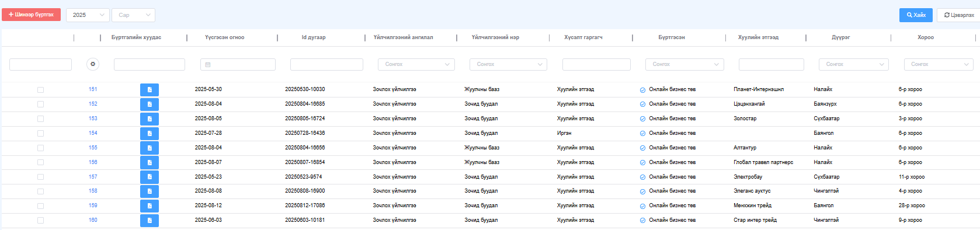This screenshot has width=980, height=230.
Task: Click verified check icon in row 20250804-16656
Action: coord(642,148)
